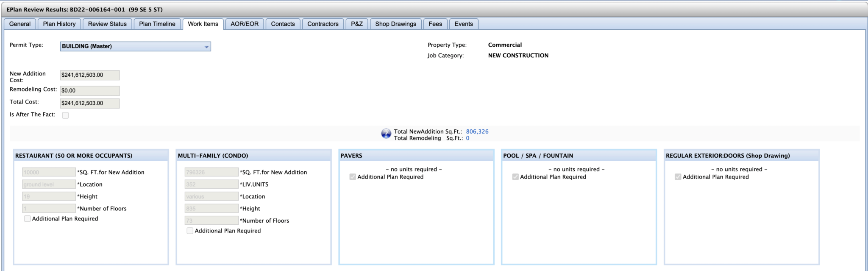Toggle the Is After The Fact checkbox
Viewport: 868px width, 271px height.
[65, 115]
